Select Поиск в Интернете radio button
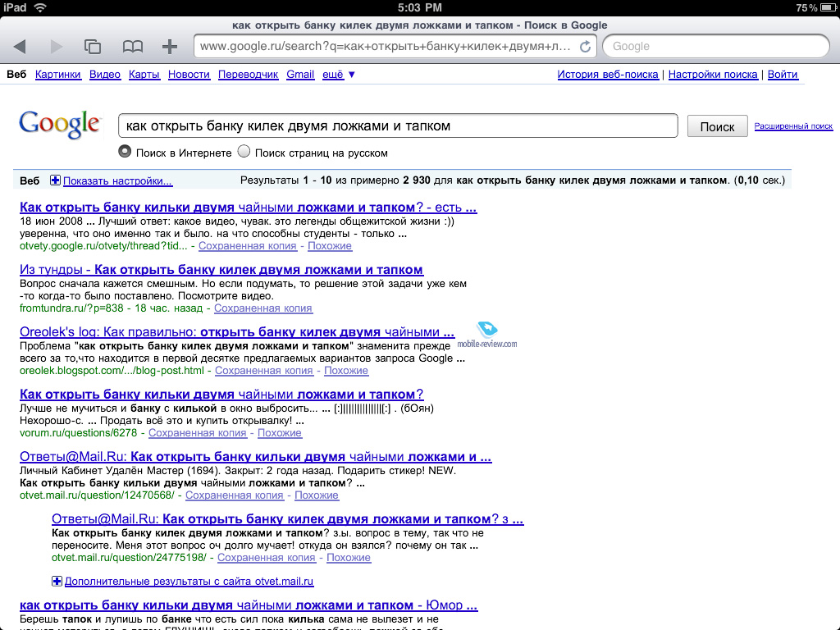The height and width of the screenshot is (630, 840). [x=125, y=152]
